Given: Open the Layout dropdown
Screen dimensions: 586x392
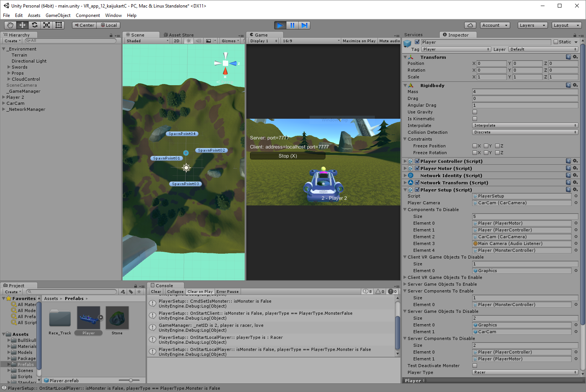Looking at the screenshot, I should tap(566, 25).
